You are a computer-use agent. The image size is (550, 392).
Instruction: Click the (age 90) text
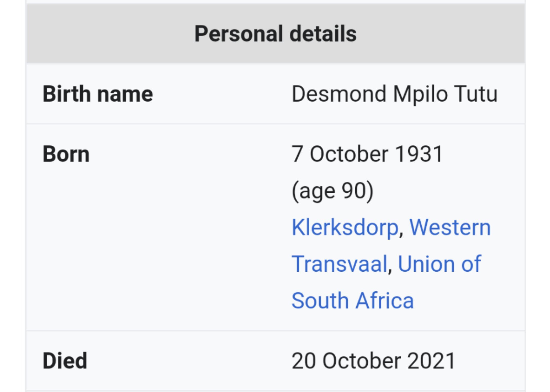click(x=332, y=191)
